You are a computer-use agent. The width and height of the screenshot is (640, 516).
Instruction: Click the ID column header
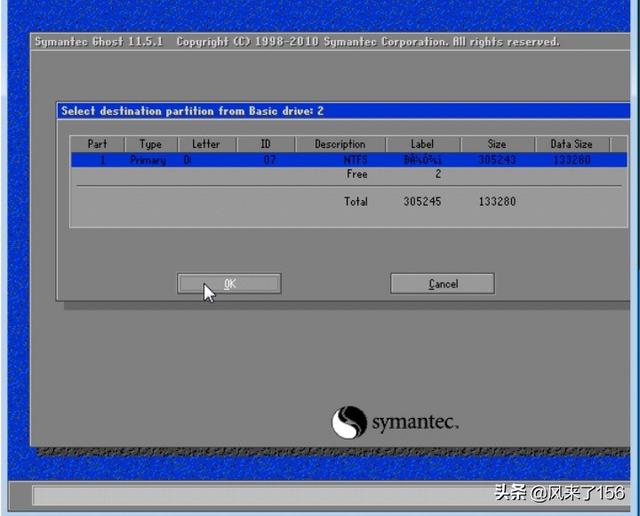[266, 144]
